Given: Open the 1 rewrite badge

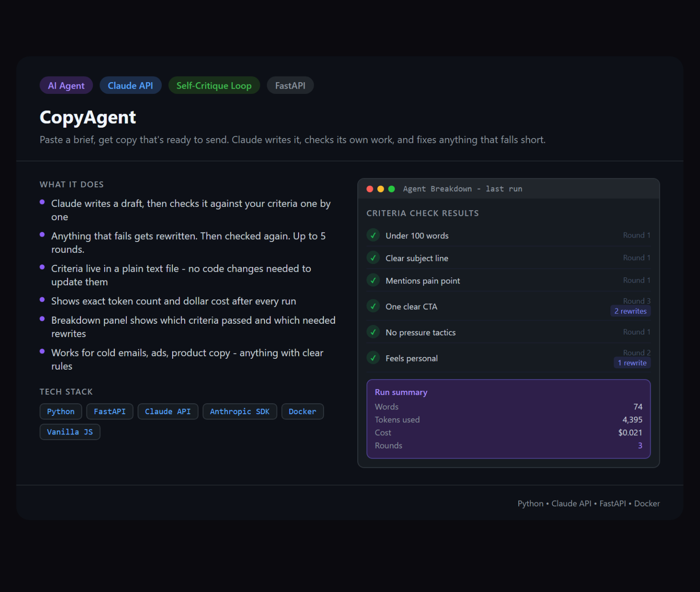Looking at the screenshot, I should click(x=632, y=363).
